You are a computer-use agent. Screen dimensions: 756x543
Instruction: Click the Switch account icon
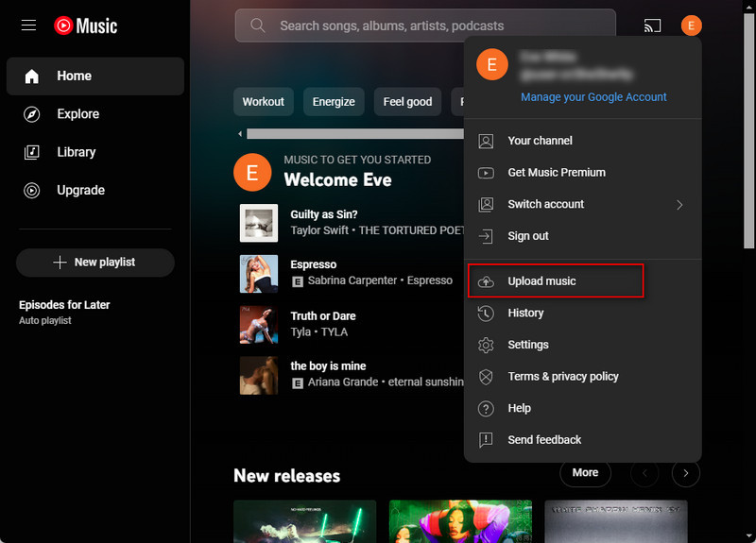[486, 204]
